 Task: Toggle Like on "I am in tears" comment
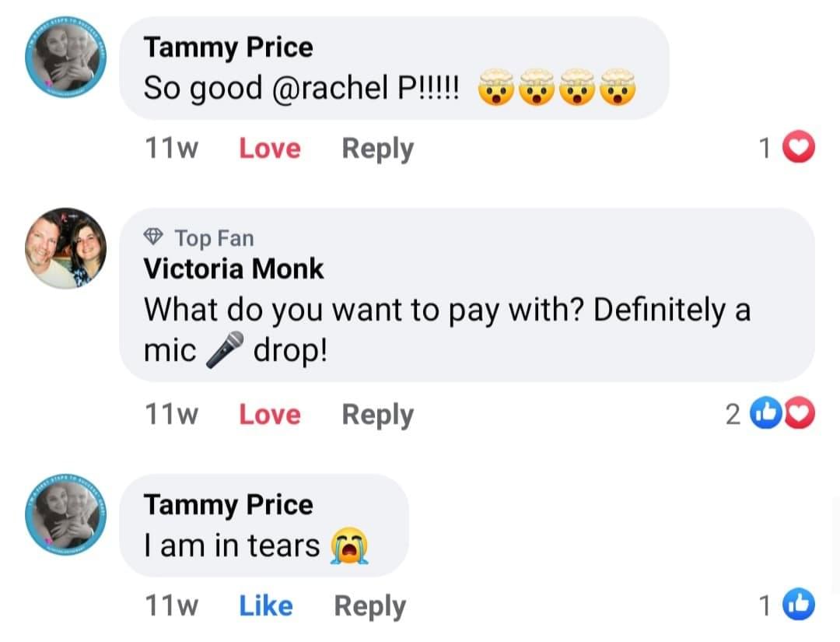(266, 605)
